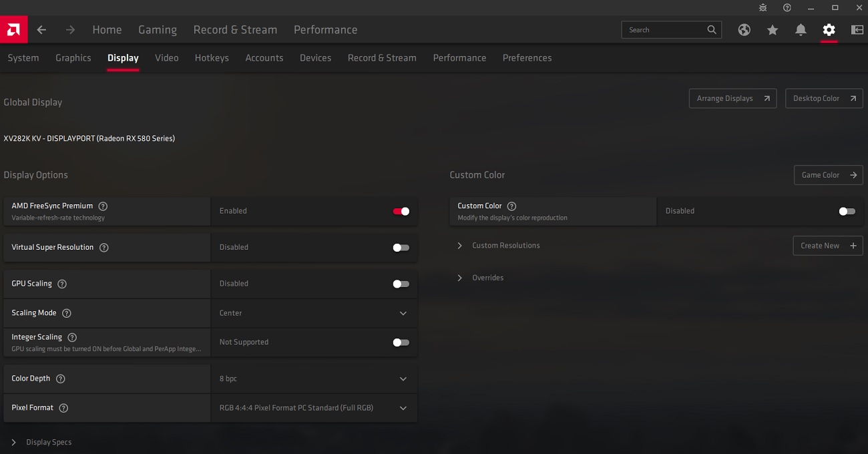Show Scaling Mode help icon
The height and width of the screenshot is (454, 868).
click(x=66, y=313)
